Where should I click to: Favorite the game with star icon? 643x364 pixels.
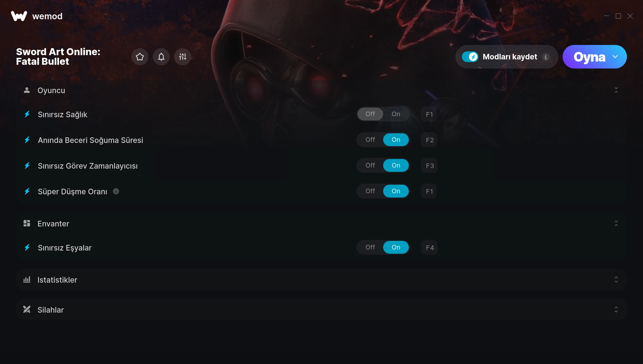point(140,57)
